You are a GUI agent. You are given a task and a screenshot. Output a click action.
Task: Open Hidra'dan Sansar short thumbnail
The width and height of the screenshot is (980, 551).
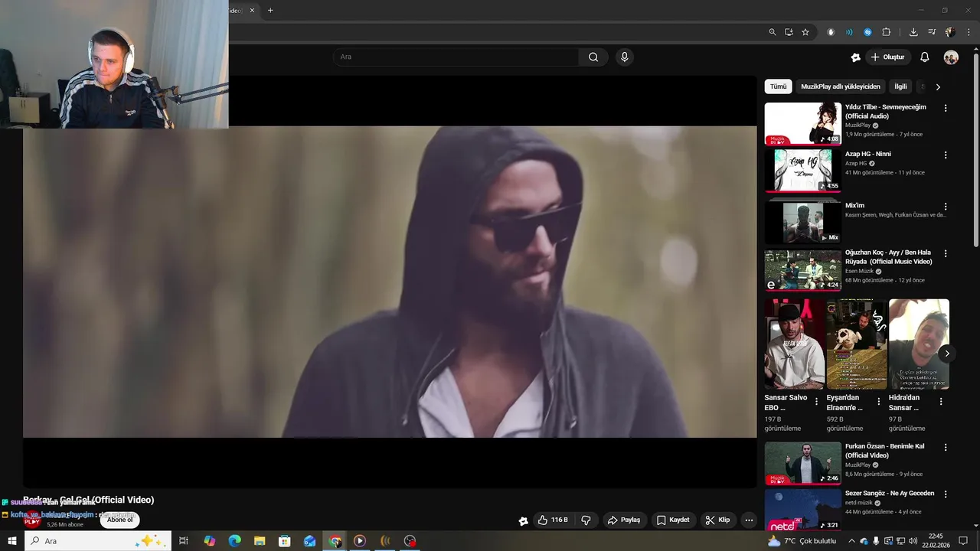(919, 344)
